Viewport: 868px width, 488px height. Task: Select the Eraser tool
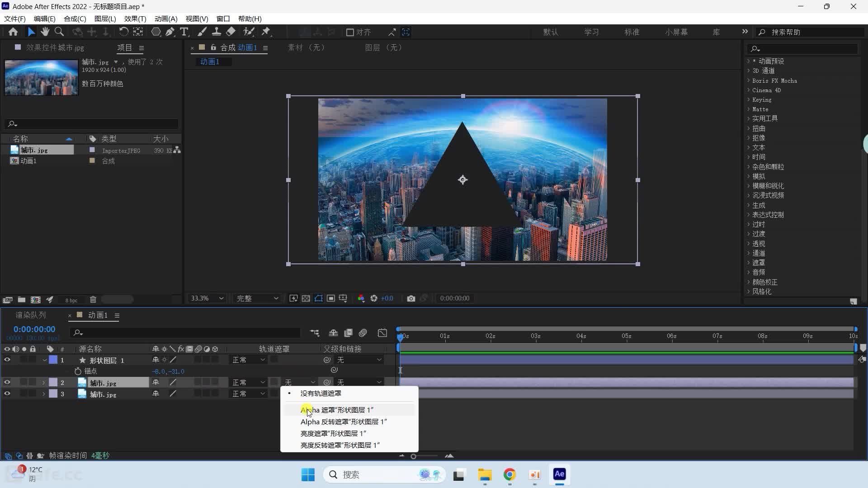tap(231, 32)
